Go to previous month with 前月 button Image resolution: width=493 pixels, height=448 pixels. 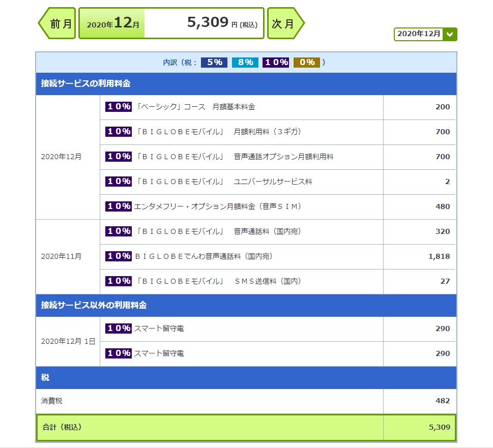[57, 23]
